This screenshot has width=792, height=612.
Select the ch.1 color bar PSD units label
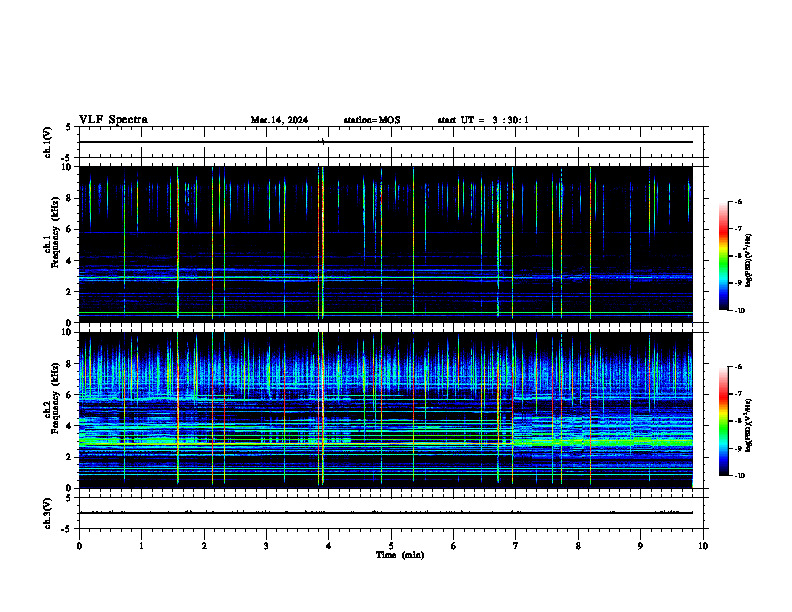(749, 261)
